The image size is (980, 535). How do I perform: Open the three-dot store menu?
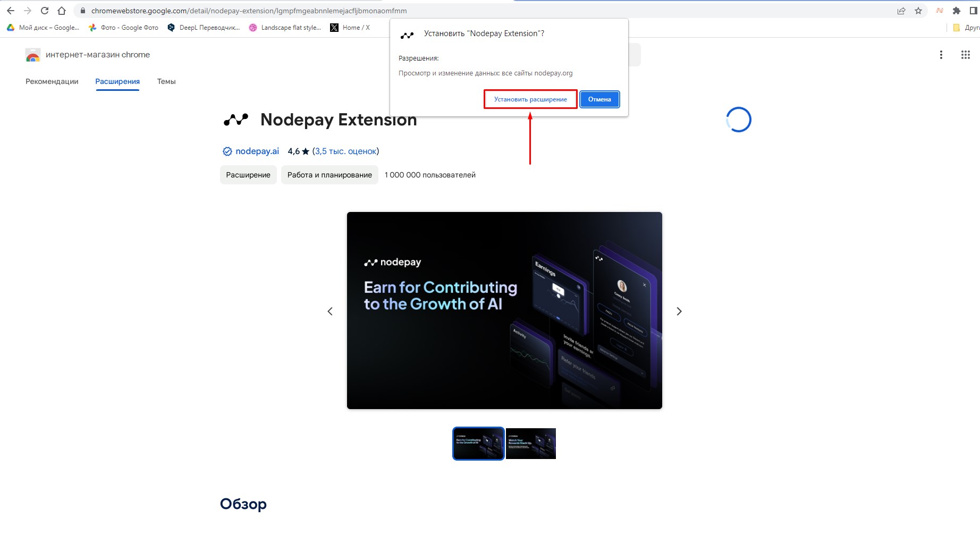(x=941, y=55)
